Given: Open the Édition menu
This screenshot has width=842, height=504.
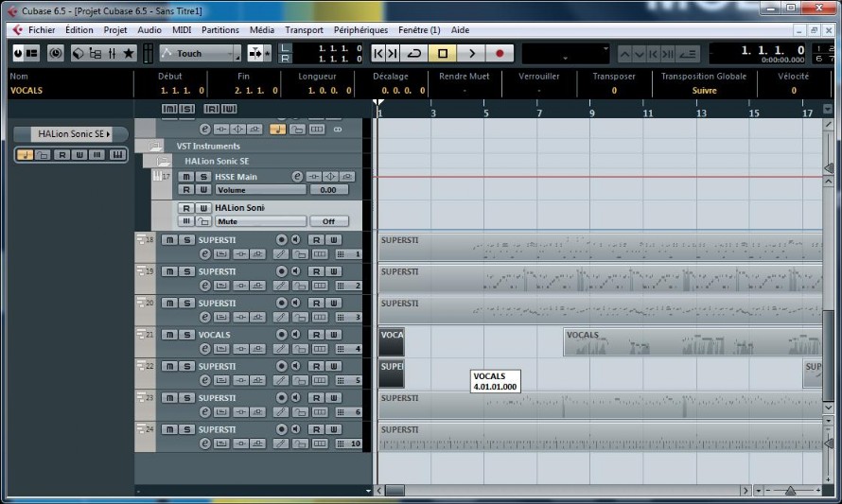Looking at the screenshot, I should coord(79,30).
